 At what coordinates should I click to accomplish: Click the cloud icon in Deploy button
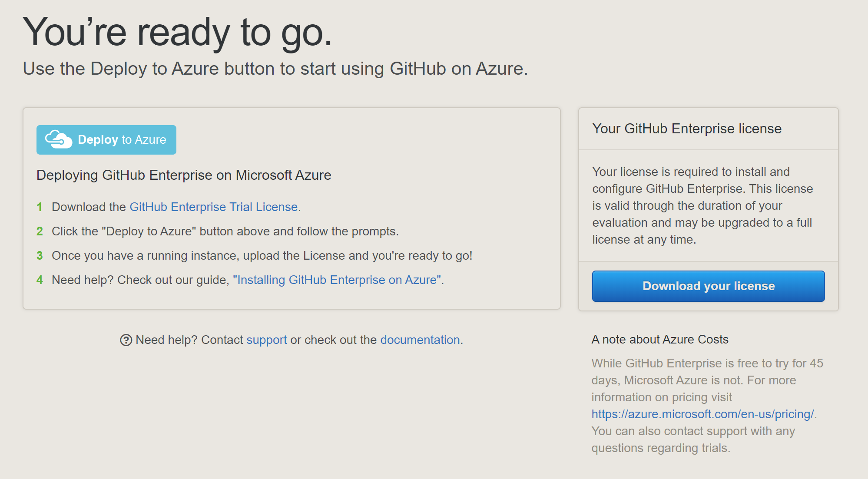(x=59, y=139)
